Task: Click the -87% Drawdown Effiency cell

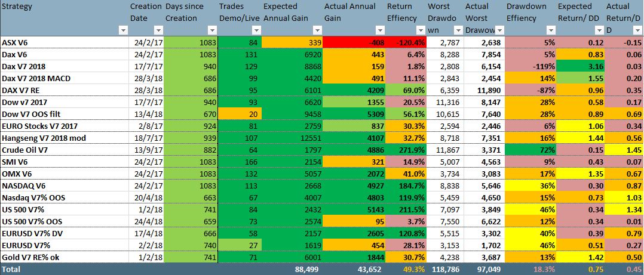Action: pos(530,90)
